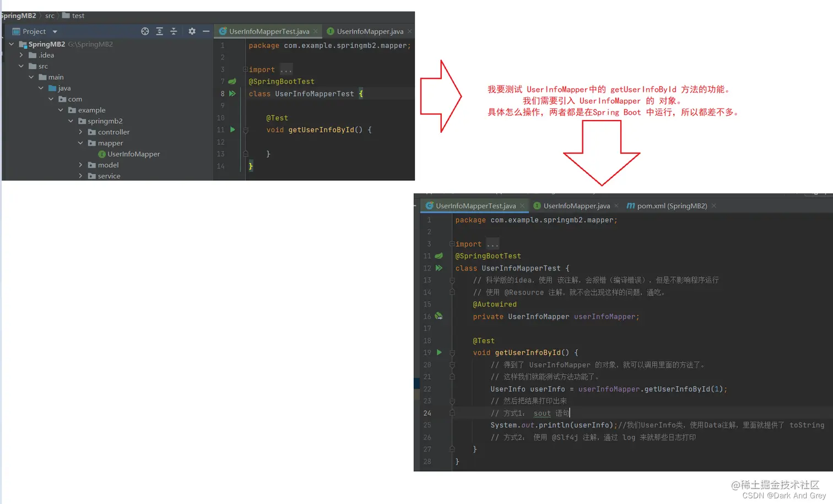This screenshot has width=833, height=504.
Task: Click @Autowired annotation in lower editor
Action: pyautogui.click(x=495, y=305)
